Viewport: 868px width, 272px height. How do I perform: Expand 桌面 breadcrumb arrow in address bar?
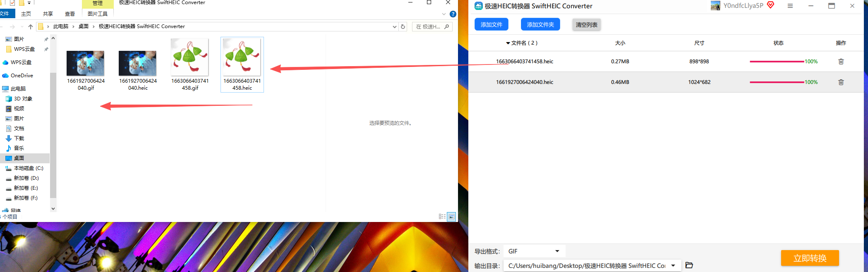[x=94, y=26]
